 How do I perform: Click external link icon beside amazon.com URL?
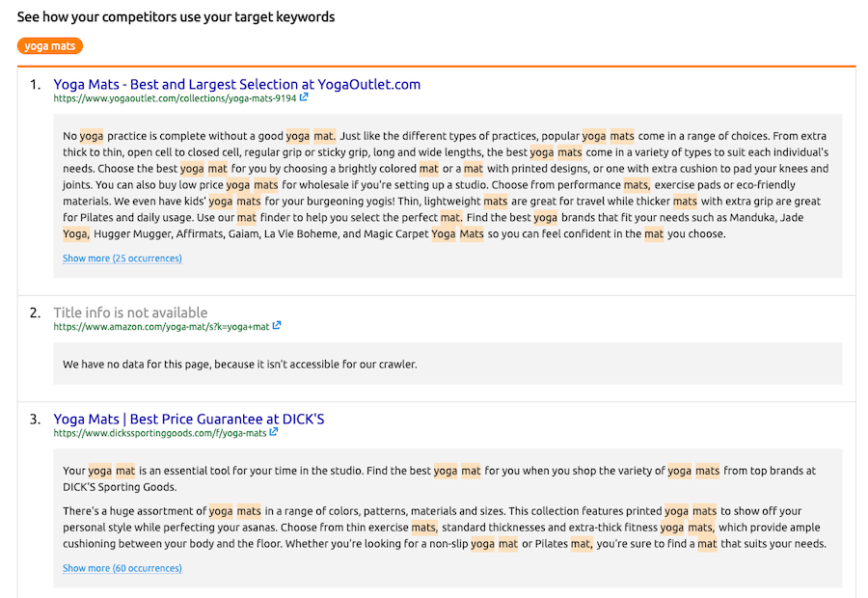[277, 326]
